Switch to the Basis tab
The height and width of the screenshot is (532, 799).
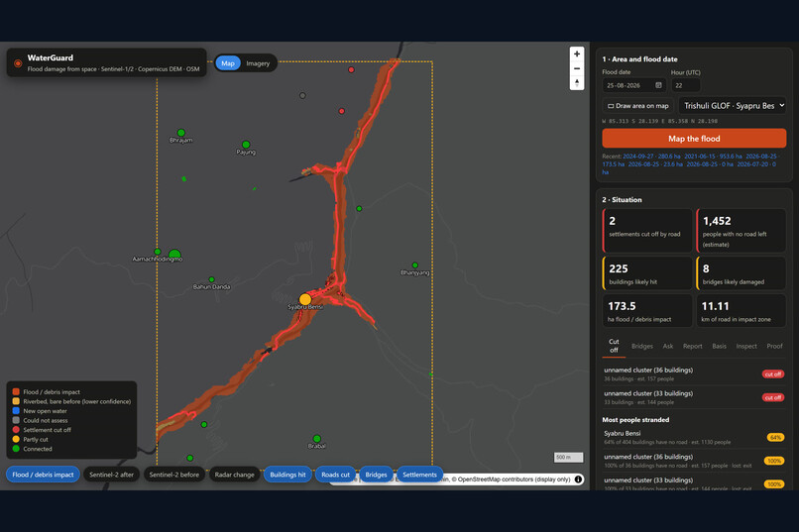[719, 346]
